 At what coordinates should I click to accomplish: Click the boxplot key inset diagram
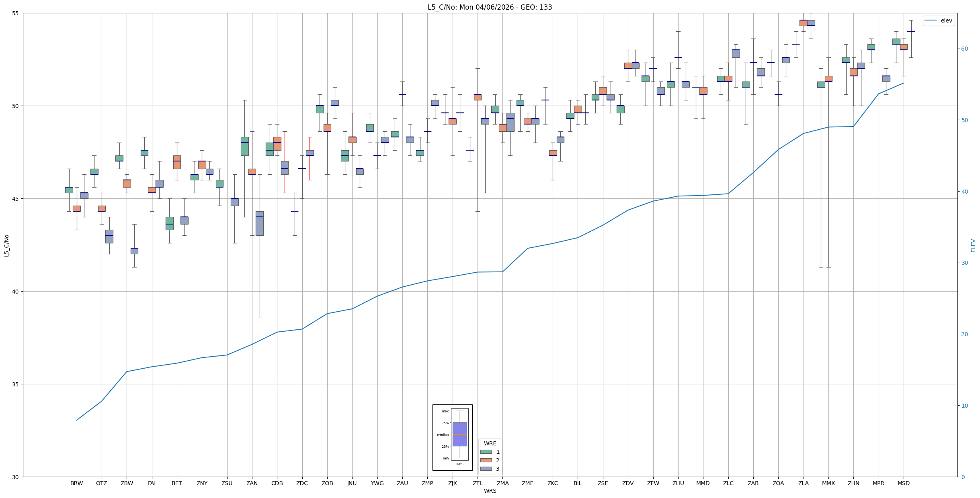(x=452, y=437)
